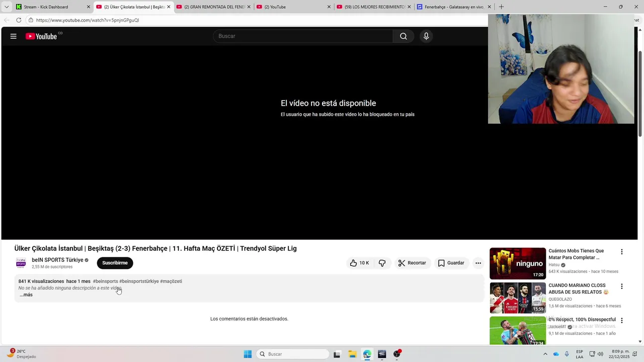The image size is (644, 362).
Task: Open beIN SPORTS Türkiye channel avatar
Action: point(21,263)
